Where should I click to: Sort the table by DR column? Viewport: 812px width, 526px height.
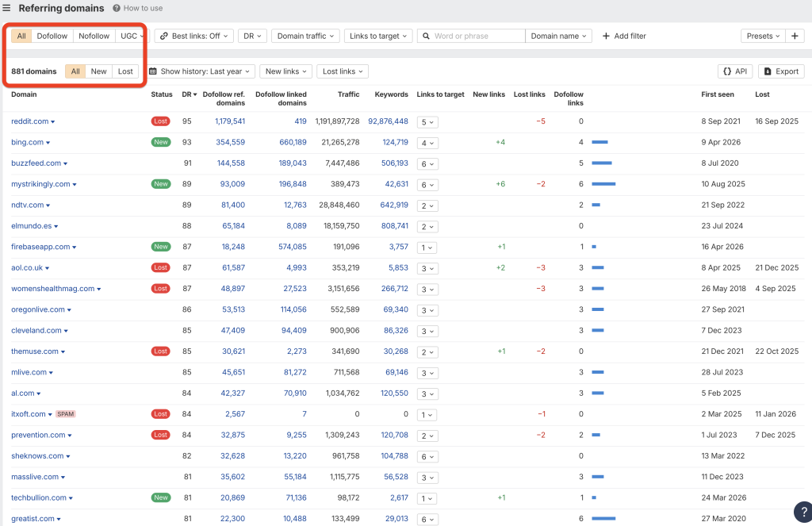click(189, 94)
